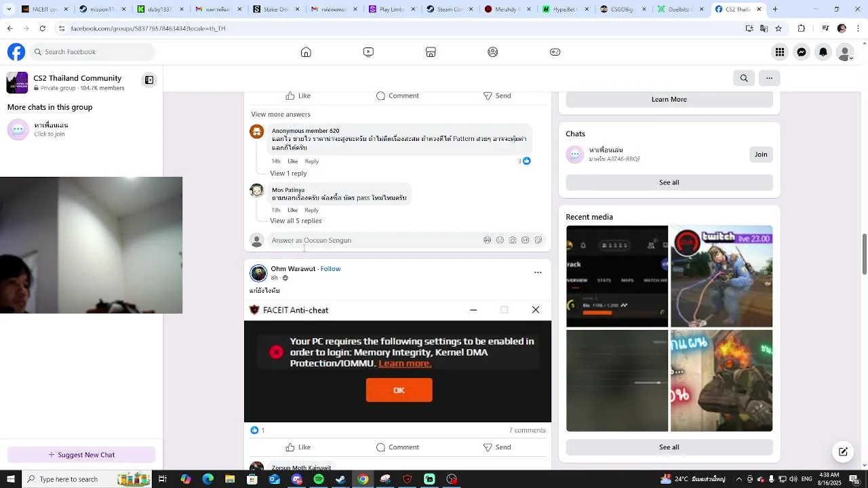Open the Messenger icon
This screenshot has width=868, height=488.
coord(802,52)
